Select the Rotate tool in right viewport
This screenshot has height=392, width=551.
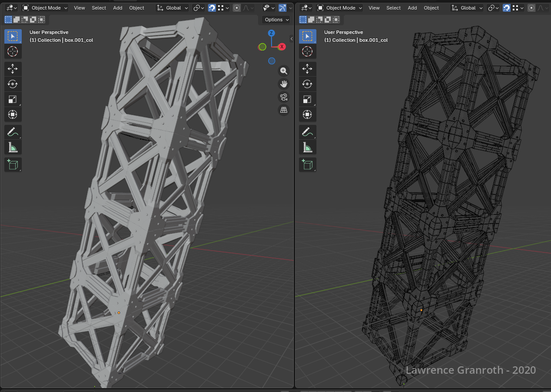307,84
